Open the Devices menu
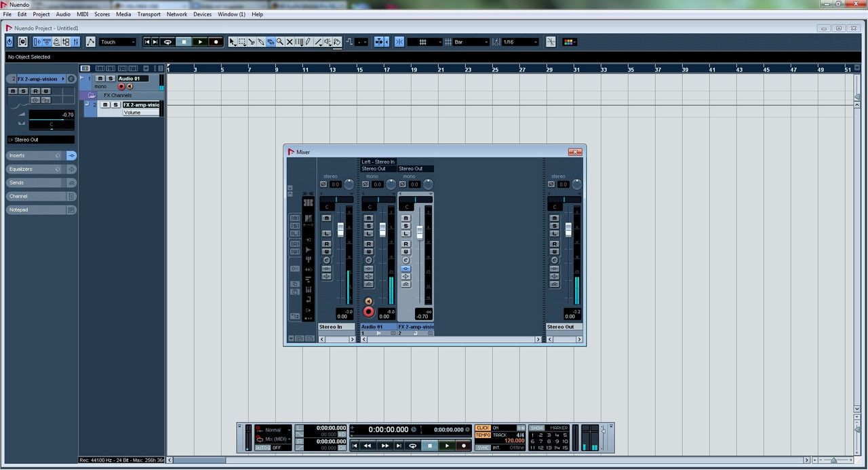The width and height of the screenshot is (868, 470). coord(203,14)
